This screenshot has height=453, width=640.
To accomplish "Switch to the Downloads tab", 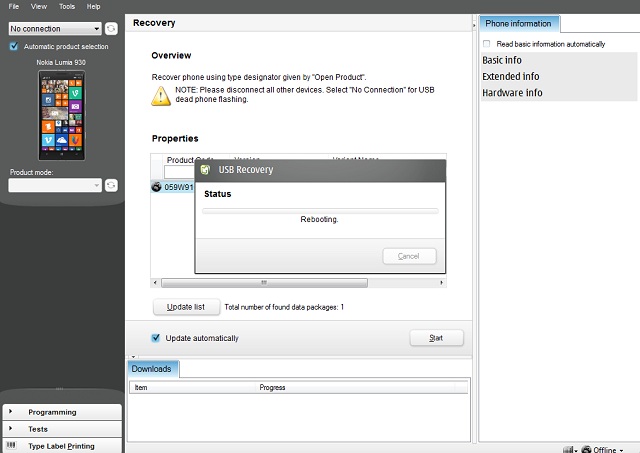I will coord(152,369).
